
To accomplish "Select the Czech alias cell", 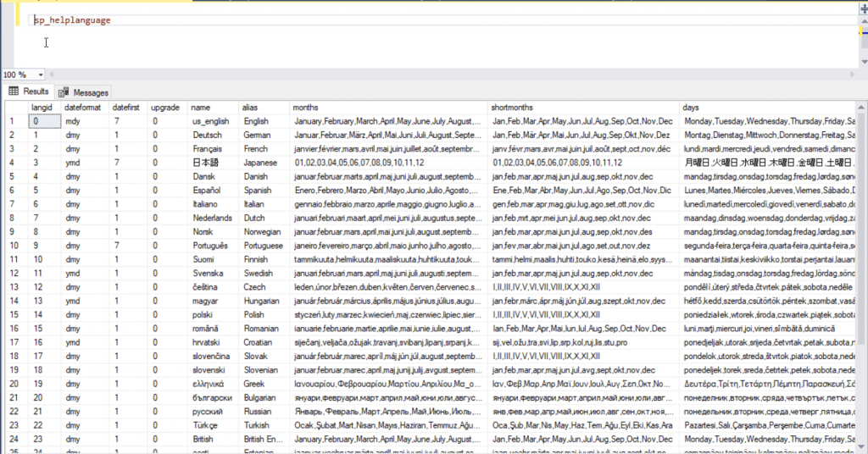I will pos(264,287).
